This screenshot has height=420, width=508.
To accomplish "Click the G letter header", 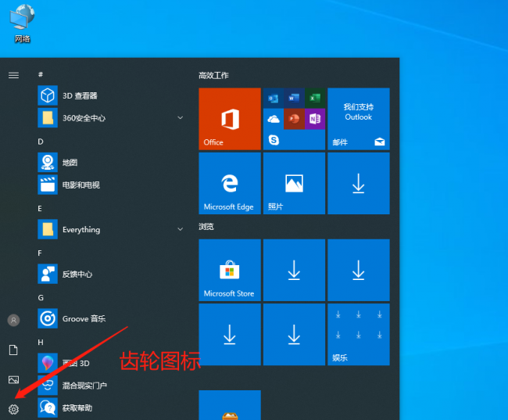I will pos(41,298).
